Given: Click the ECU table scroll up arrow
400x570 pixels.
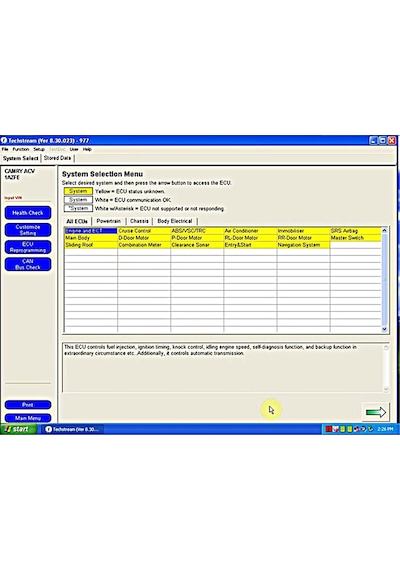Looking at the screenshot, I should click(x=384, y=230).
